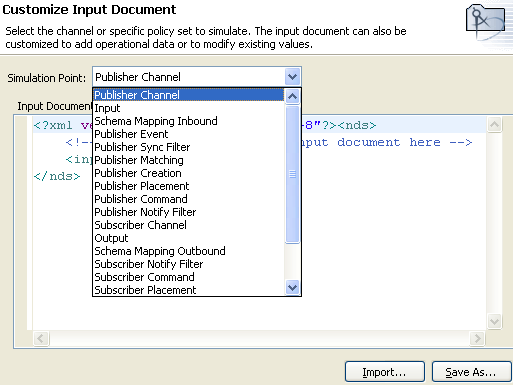Open the Simulation Point dropdown arrow
This screenshot has width=513, height=385.
292,77
